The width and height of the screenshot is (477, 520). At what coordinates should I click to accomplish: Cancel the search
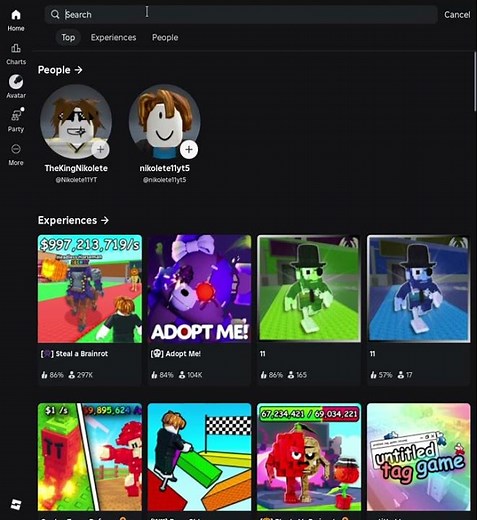(x=457, y=15)
